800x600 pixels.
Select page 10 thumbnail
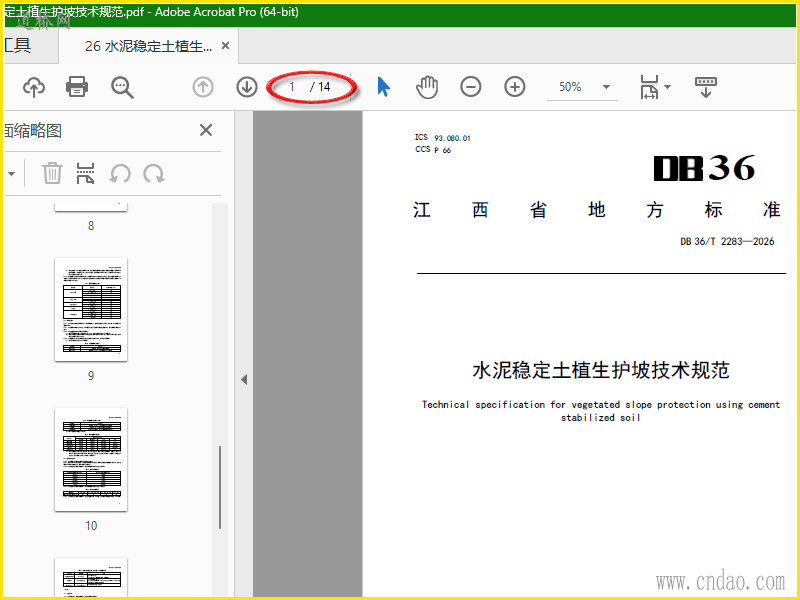pos(91,460)
